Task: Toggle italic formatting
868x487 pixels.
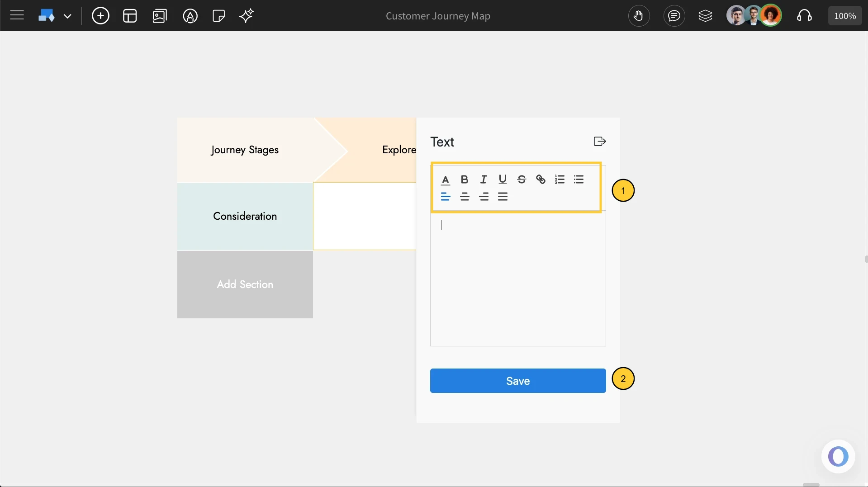Action: click(x=484, y=179)
